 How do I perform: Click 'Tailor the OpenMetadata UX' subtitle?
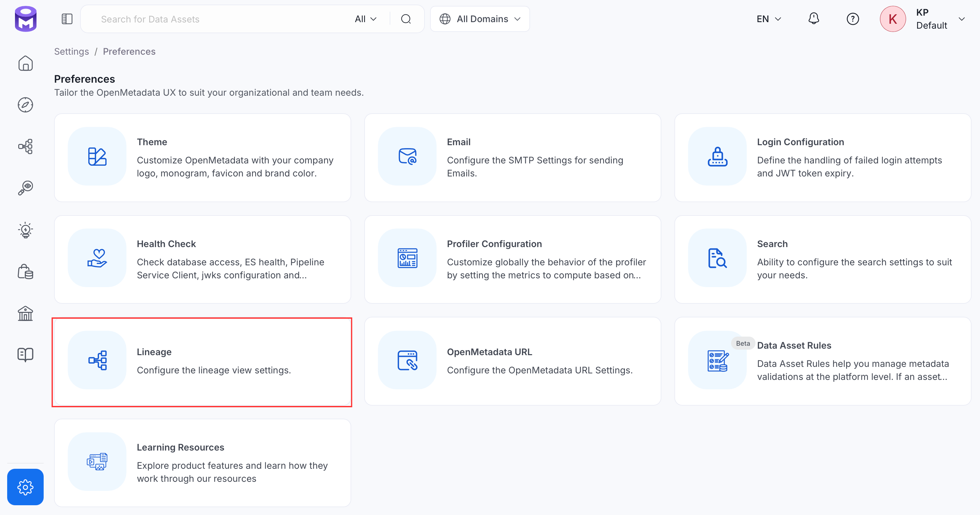209,92
